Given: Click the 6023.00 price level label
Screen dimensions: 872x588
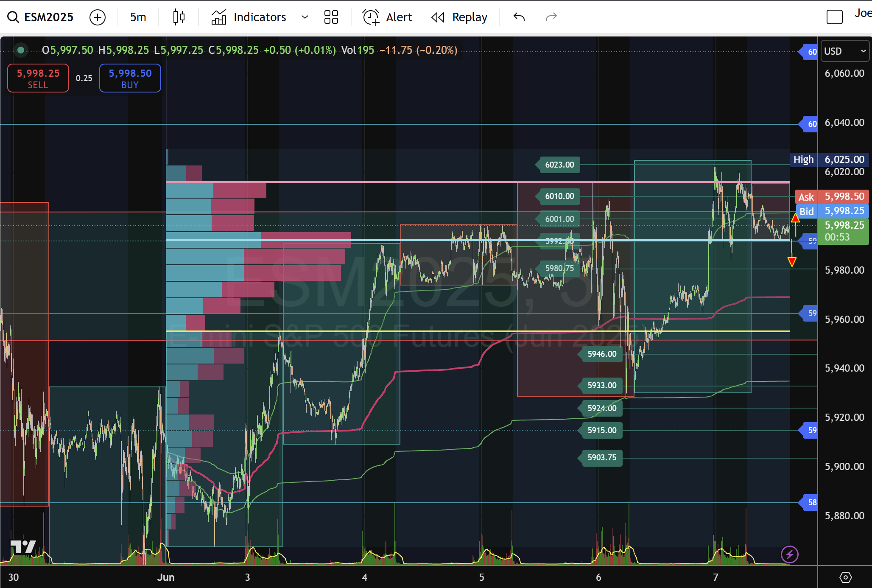Looking at the screenshot, I should pyautogui.click(x=559, y=165).
